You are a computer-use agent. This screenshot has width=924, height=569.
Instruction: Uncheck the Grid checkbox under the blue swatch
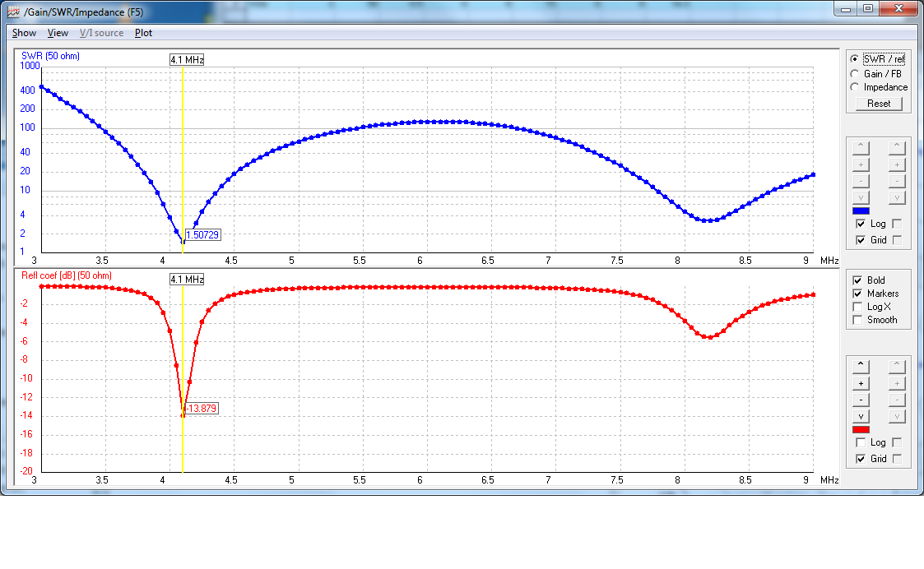861,240
